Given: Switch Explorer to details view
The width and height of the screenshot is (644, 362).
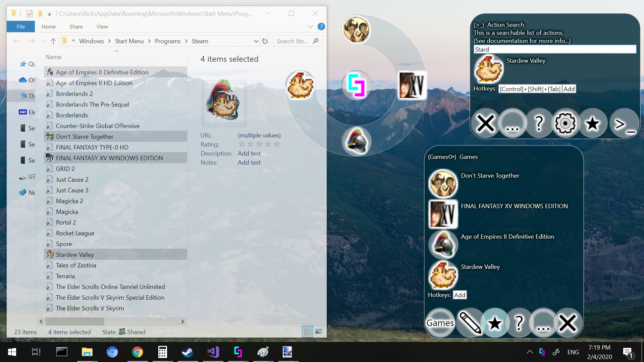Looking at the screenshot, I should coord(307,331).
